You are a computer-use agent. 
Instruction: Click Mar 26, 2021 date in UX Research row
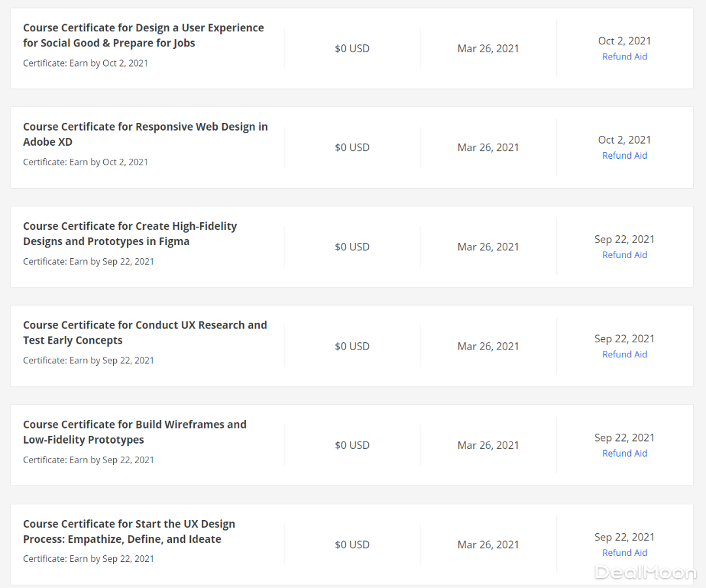click(x=488, y=346)
